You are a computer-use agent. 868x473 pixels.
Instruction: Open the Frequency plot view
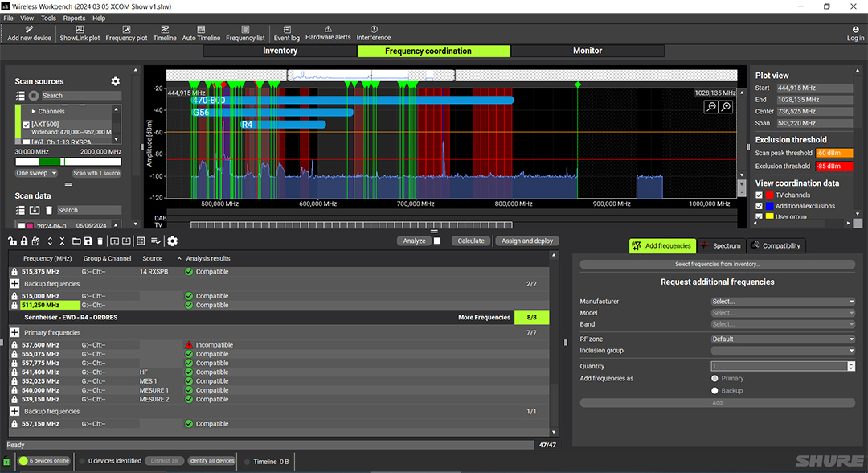click(x=126, y=33)
